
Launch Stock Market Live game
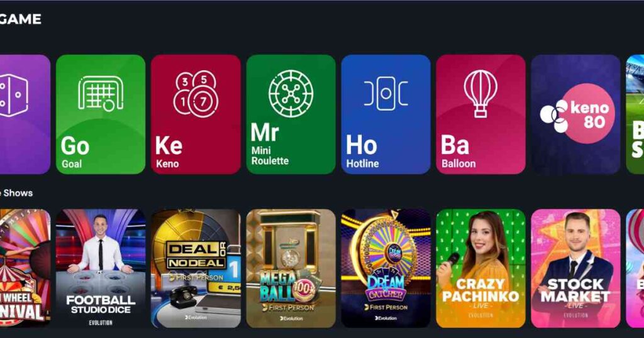coord(575,268)
